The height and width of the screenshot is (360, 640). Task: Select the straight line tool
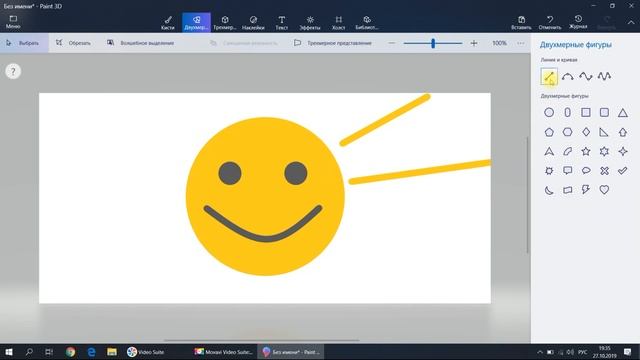(x=549, y=76)
